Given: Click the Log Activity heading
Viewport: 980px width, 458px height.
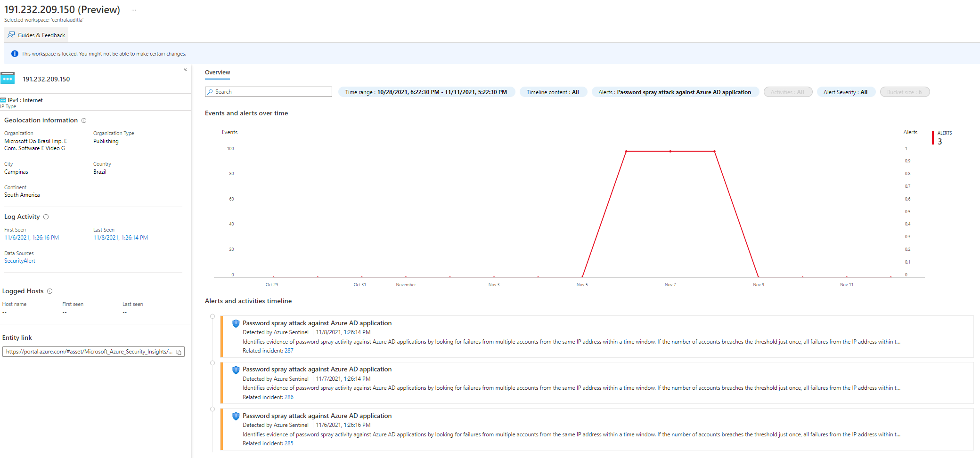Looking at the screenshot, I should [22, 217].
